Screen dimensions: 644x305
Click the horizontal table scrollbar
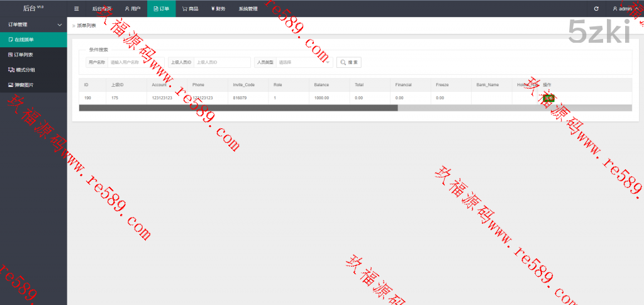(238, 108)
